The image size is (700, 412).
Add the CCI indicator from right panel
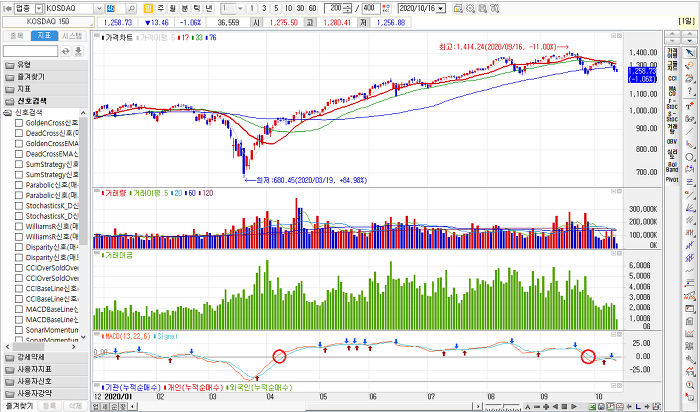(x=672, y=79)
